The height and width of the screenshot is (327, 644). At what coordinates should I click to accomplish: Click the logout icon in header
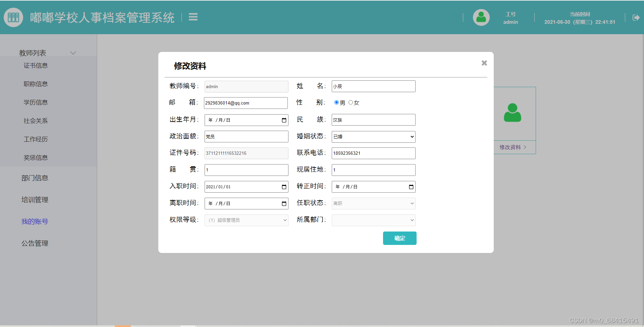pyautogui.click(x=636, y=17)
